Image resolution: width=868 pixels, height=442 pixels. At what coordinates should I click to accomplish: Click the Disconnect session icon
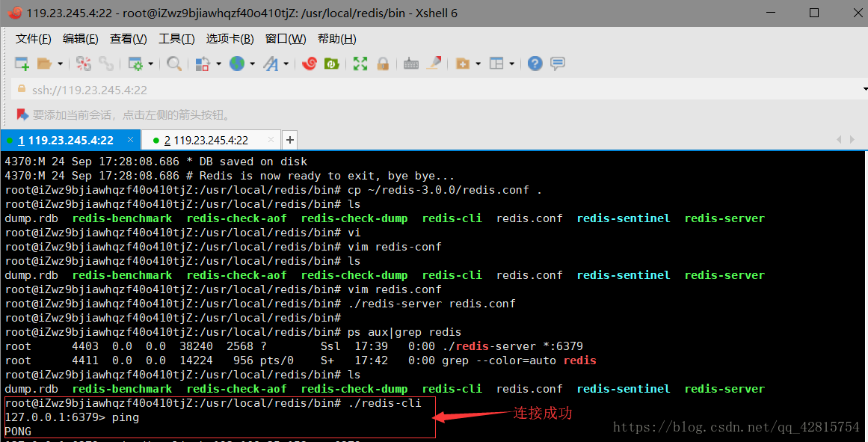pos(84,64)
